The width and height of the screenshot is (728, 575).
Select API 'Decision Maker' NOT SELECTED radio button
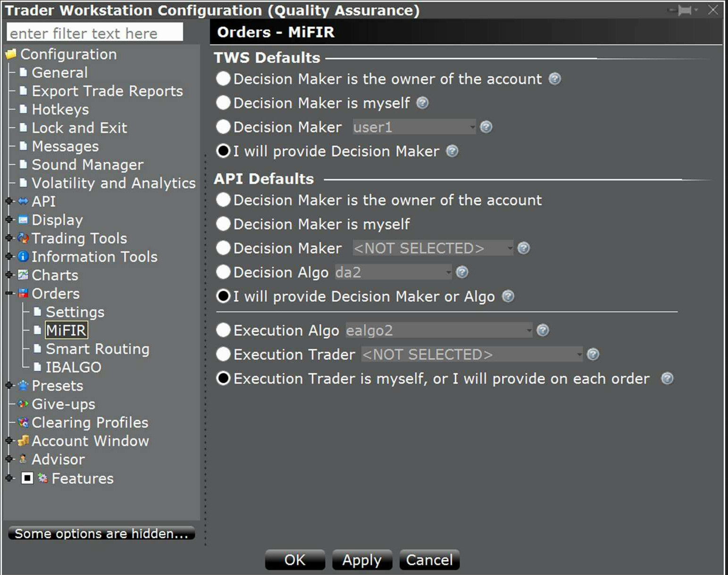point(223,248)
